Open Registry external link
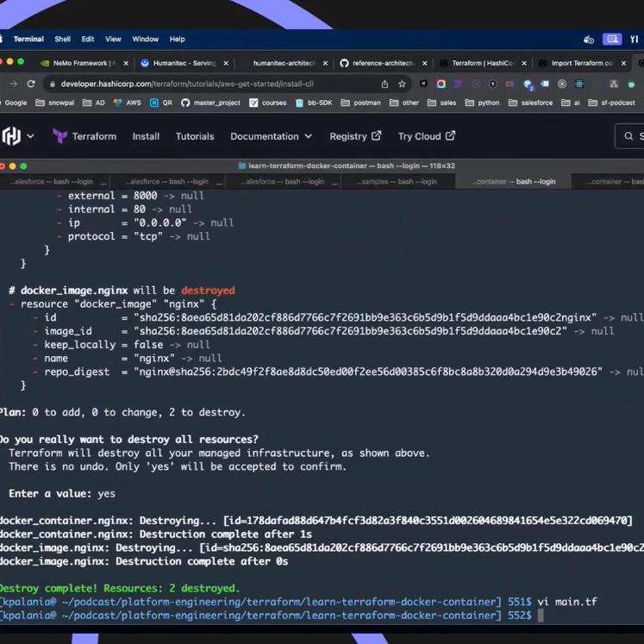644x644 pixels. [x=355, y=136]
